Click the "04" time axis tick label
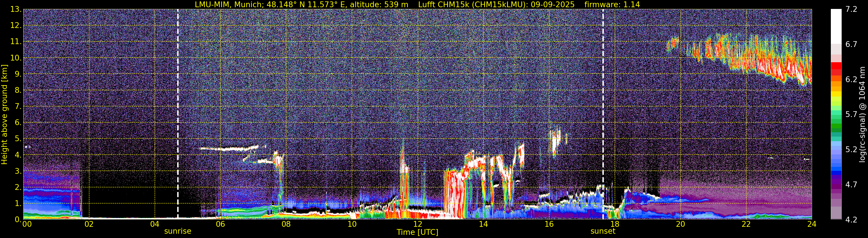Image resolution: width=868 pixels, height=238 pixels. (155, 224)
